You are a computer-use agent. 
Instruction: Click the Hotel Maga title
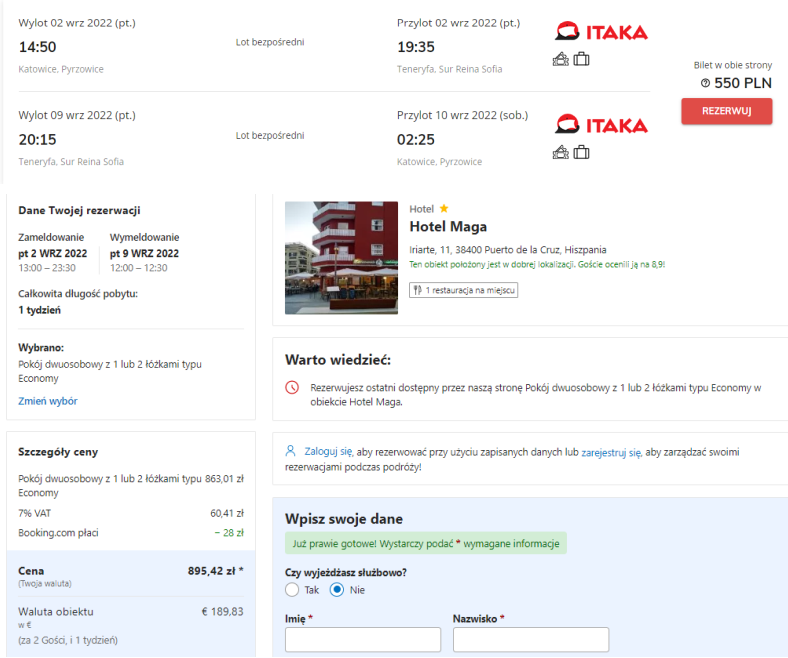[448, 227]
